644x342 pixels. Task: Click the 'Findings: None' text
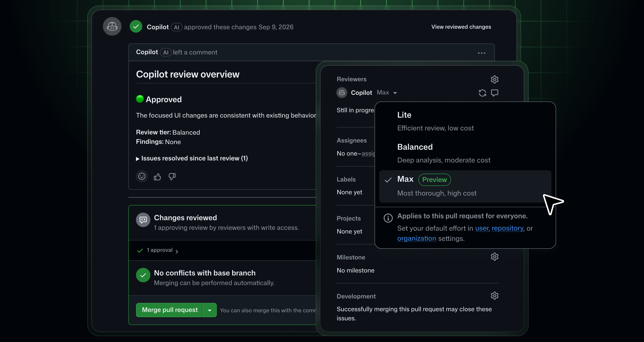(158, 142)
